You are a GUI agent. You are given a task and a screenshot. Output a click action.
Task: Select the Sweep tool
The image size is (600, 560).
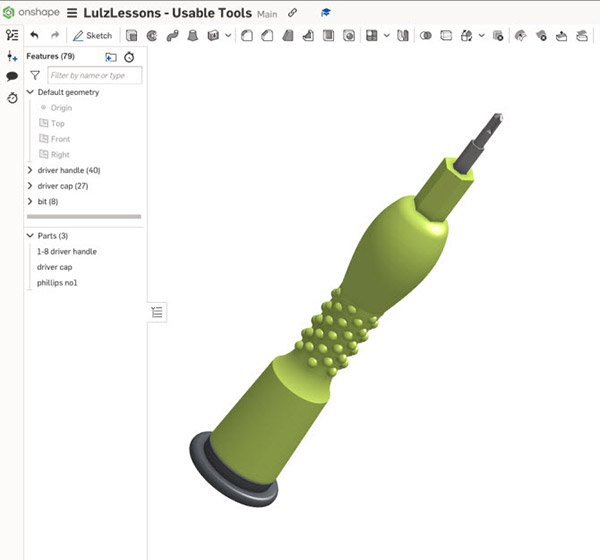(x=172, y=36)
